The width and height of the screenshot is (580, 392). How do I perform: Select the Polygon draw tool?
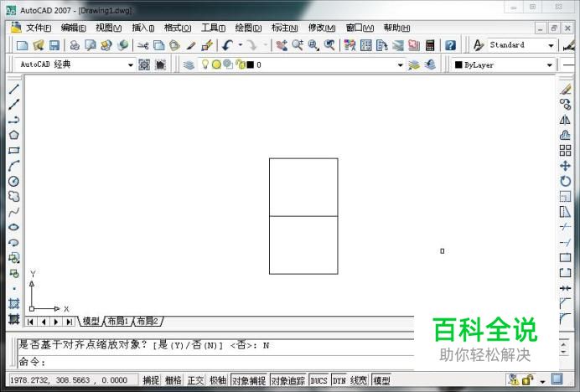click(x=14, y=135)
